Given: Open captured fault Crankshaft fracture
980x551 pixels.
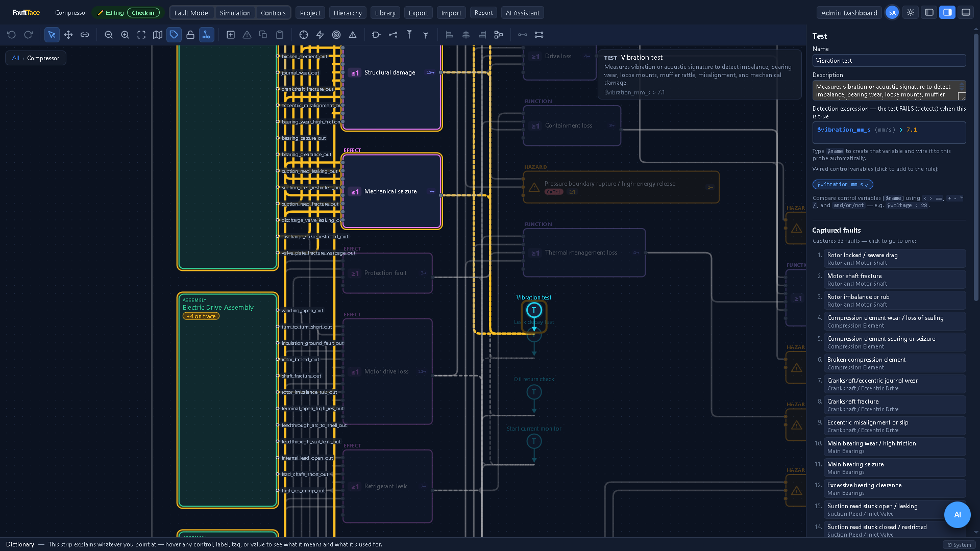Looking at the screenshot, I should click(x=895, y=405).
